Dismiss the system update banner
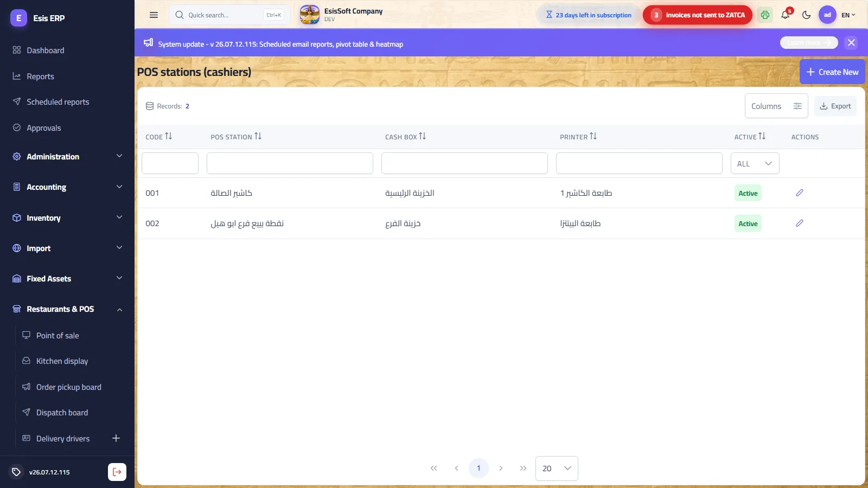This screenshot has height=488, width=868. coord(851,43)
